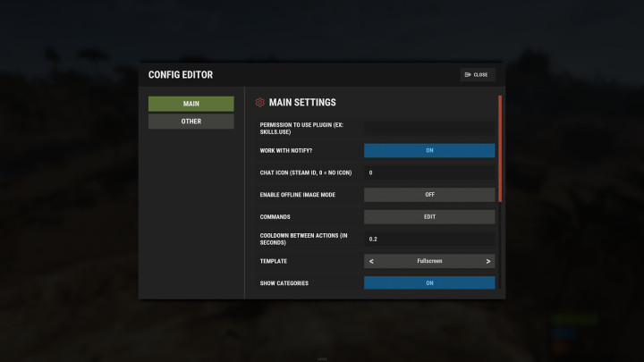Click the Chat Icon Steam ID field
The image size is (644, 362).
click(x=429, y=173)
